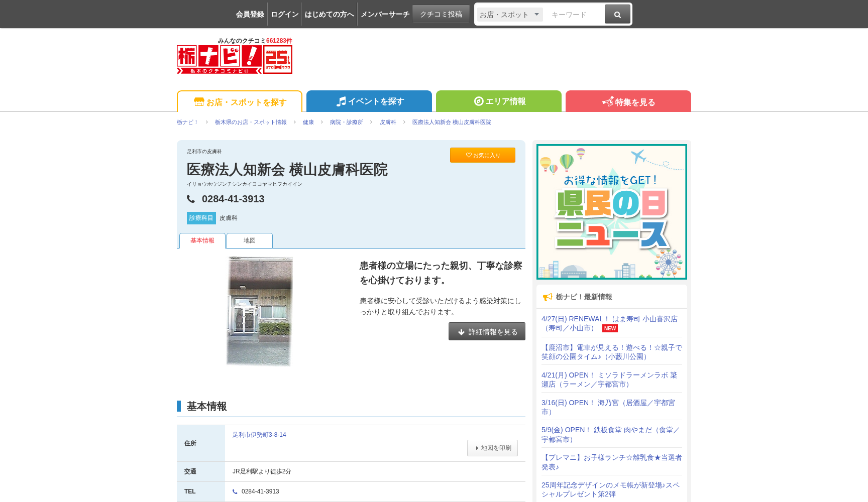Open the 特集を見る navigation tab
868x502 pixels.
pyautogui.click(x=628, y=102)
